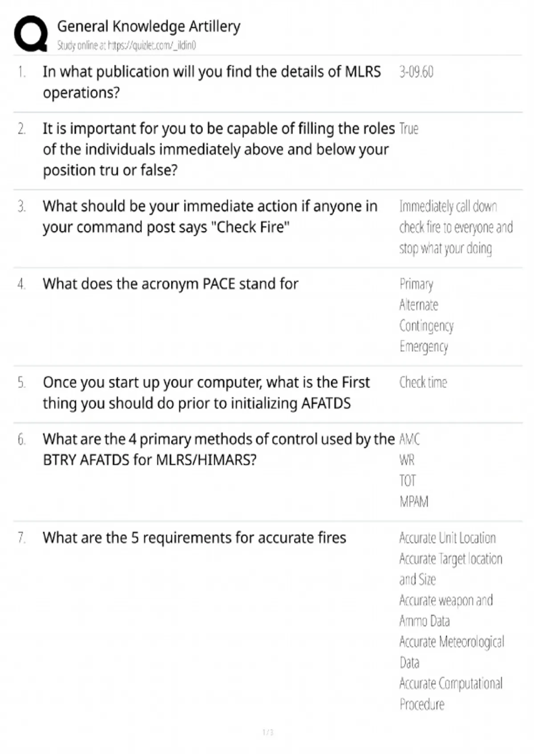
Task: Click the General Knowledge Artillery title
Action: 149,26
